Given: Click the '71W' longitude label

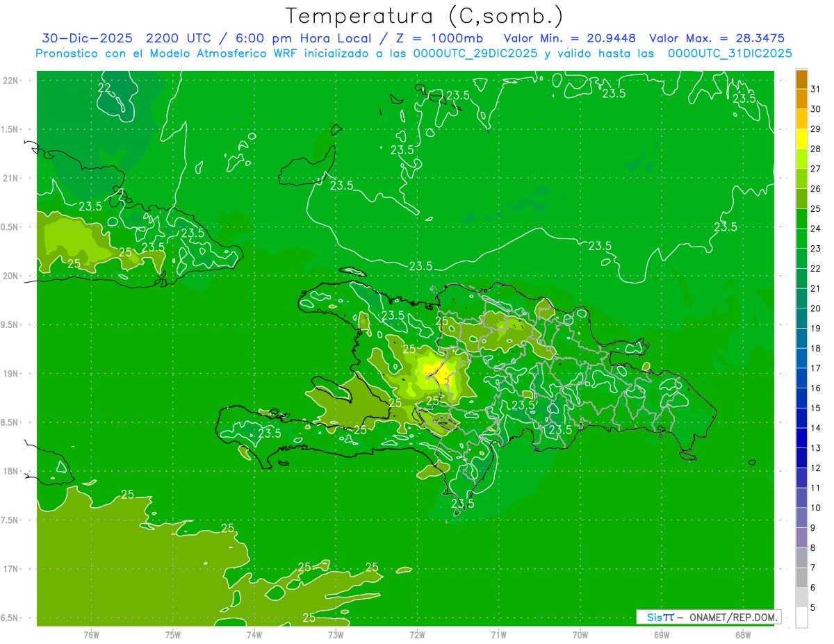Looking at the screenshot, I should (x=498, y=635).
